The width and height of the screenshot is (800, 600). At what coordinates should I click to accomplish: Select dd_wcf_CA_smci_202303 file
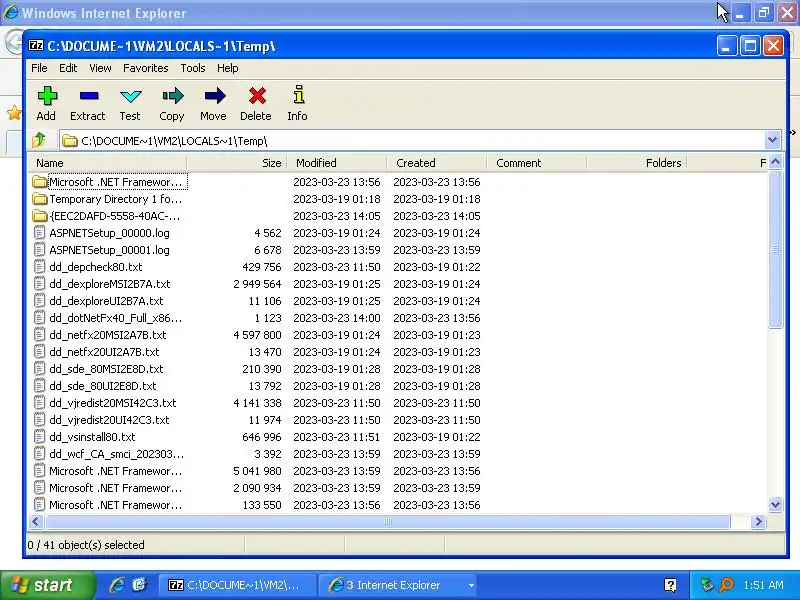click(x=116, y=454)
